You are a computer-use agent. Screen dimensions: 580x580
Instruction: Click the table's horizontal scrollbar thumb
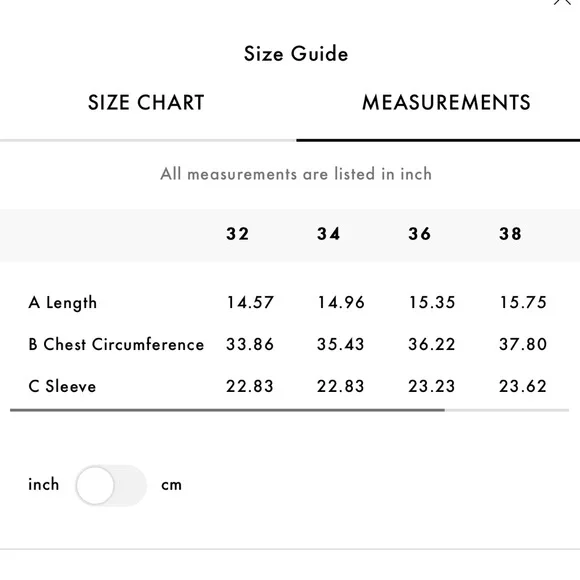[x=227, y=410]
